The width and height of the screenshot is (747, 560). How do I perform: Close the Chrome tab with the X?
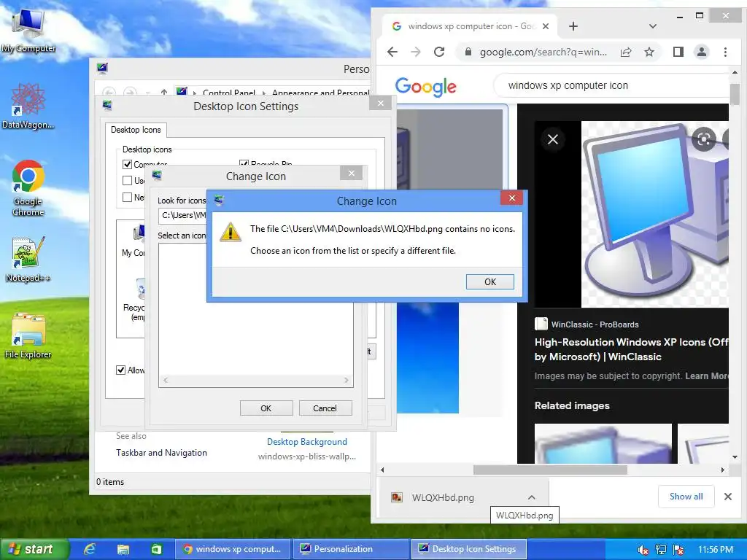(546, 26)
